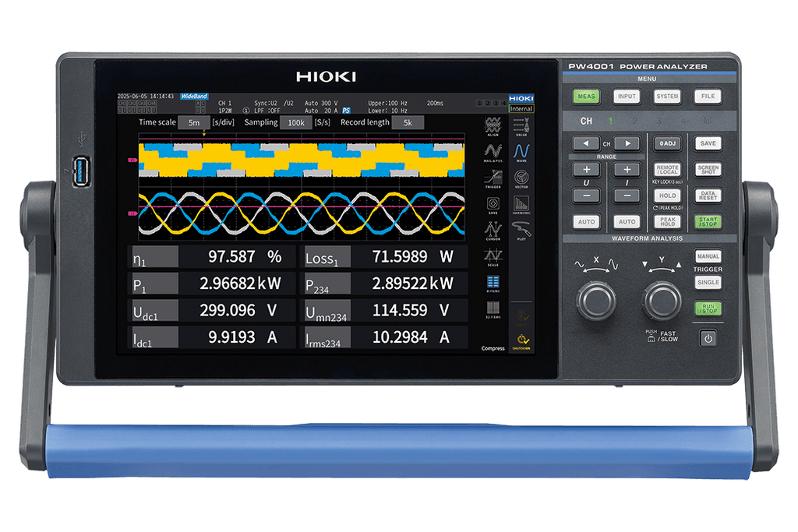
Task: Toggle AUTO range for current I
Action: click(627, 222)
